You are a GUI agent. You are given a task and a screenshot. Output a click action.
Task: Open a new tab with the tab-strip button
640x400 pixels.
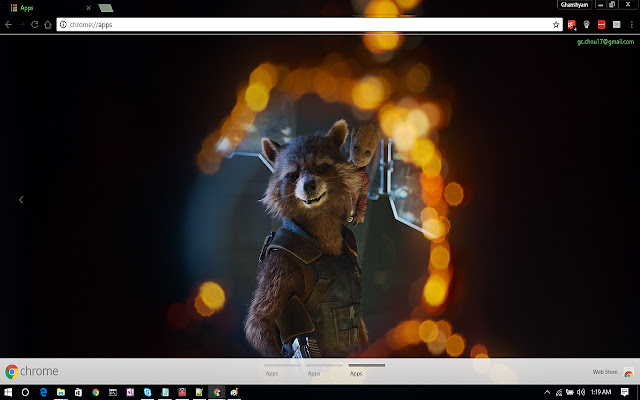(106, 8)
